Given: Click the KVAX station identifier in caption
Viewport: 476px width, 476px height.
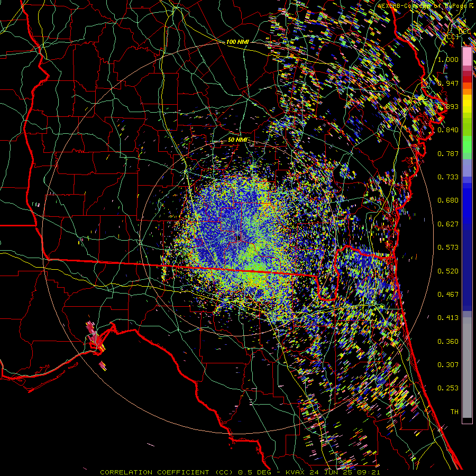Looking at the screenshot, I should (296, 472).
